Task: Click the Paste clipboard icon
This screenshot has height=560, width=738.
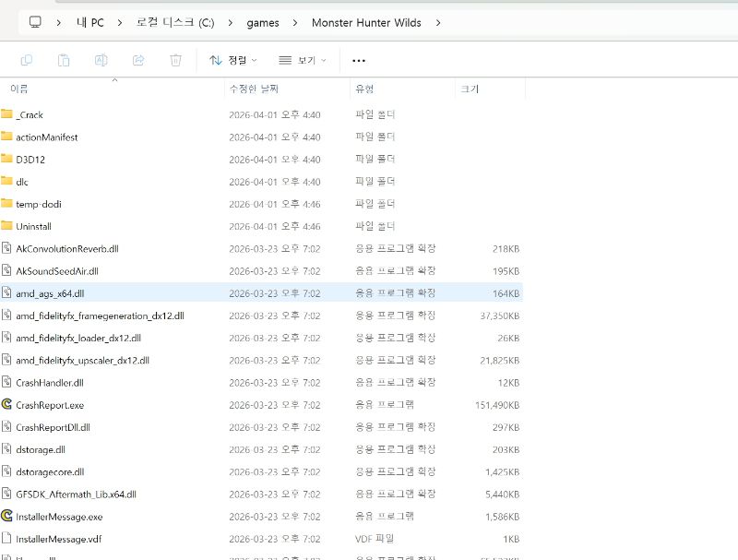Action: (x=64, y=60)
